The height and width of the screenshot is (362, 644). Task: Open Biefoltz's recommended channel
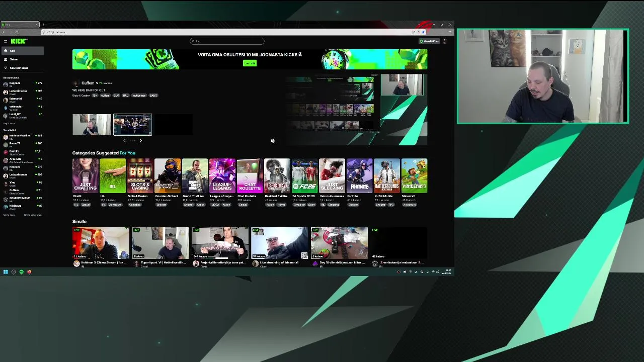click(x=23, y=152)
